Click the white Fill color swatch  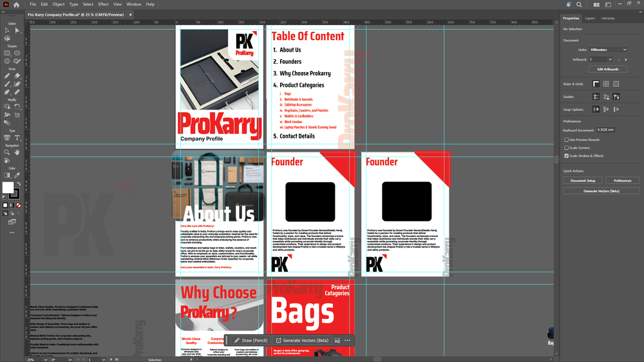[x=8, y=187]
